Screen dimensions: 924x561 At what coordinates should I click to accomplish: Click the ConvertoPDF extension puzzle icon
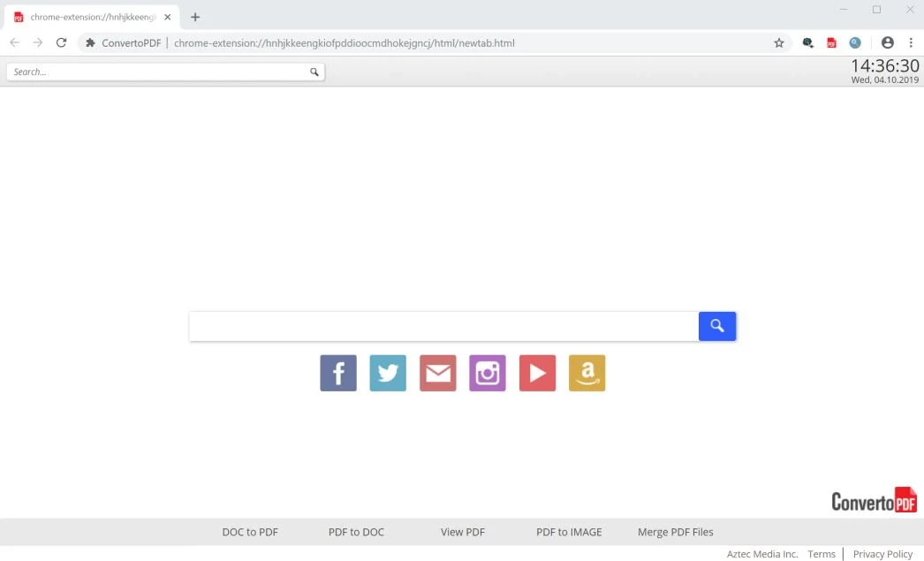coord(90,43)
